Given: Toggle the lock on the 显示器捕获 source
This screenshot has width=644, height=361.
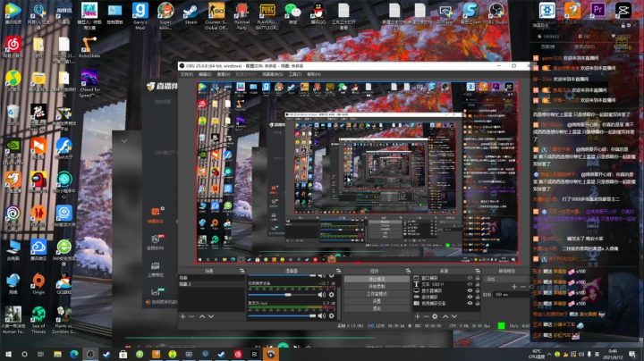Looking at the screenshot, I should point(478,290).
